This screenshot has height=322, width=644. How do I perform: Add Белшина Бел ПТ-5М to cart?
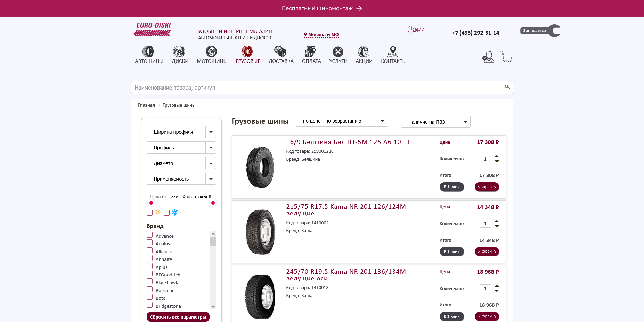(487, 187)
